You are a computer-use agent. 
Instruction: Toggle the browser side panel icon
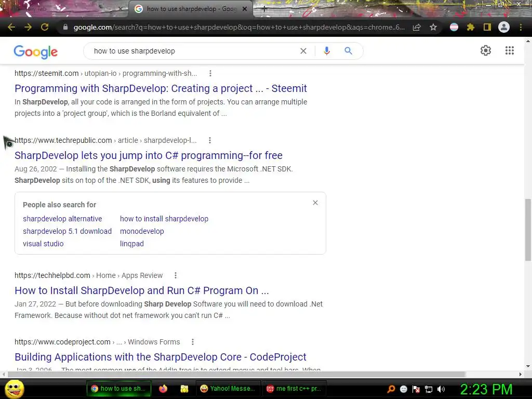487,27
